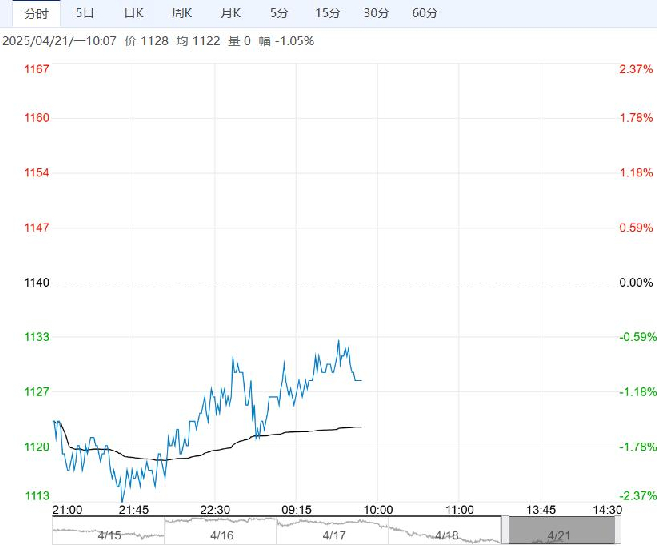Click the 22:30 time axis marker
The height and width of the screenshot is (546, 657).
pyautogui.click(x=215, y=510)
